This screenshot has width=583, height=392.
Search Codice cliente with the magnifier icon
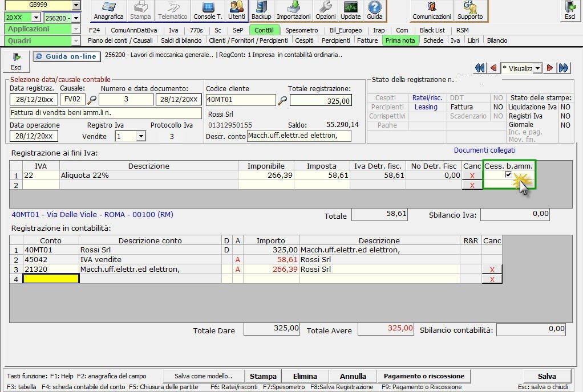click(282, 100)
